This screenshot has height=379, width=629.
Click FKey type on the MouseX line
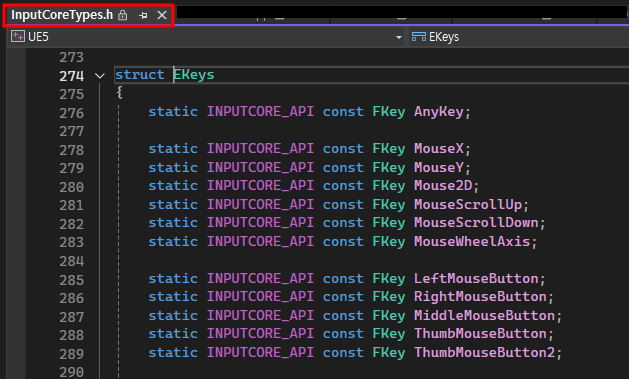tap(389, 149)
